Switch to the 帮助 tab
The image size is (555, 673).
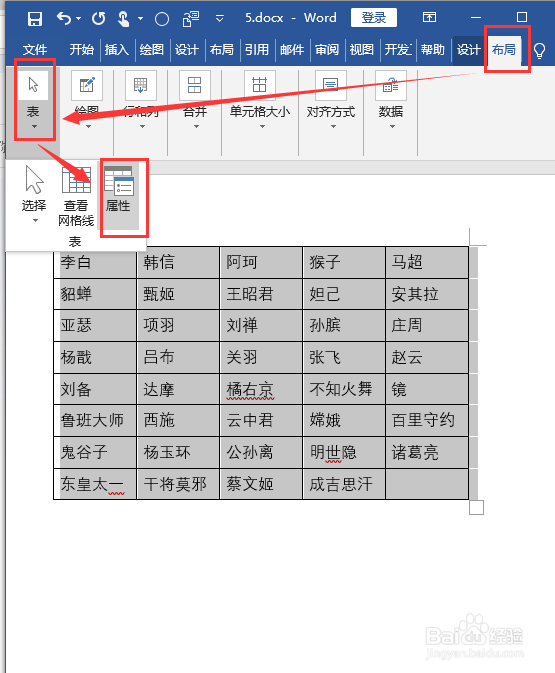click(x=433, y=50)
